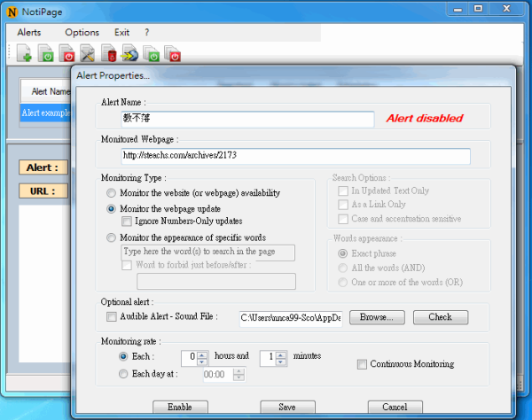
Task: Click the word to forbid input field
Action: pyautogui.click(x=216, y=282)
